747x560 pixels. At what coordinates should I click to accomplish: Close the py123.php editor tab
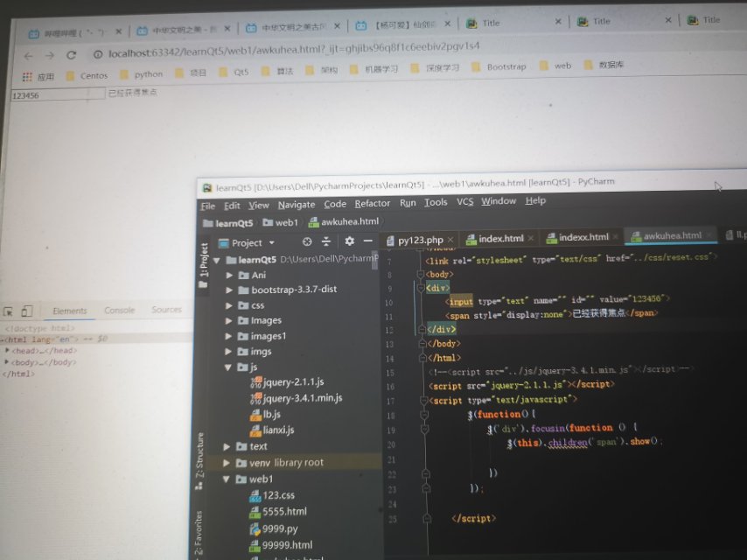[450, 239]
